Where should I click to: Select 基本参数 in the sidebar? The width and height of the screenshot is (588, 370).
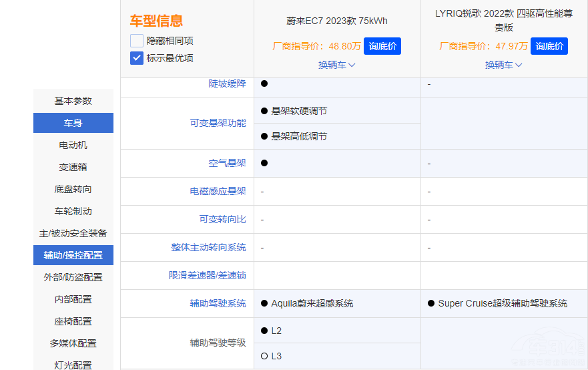[x=73, y=101]
